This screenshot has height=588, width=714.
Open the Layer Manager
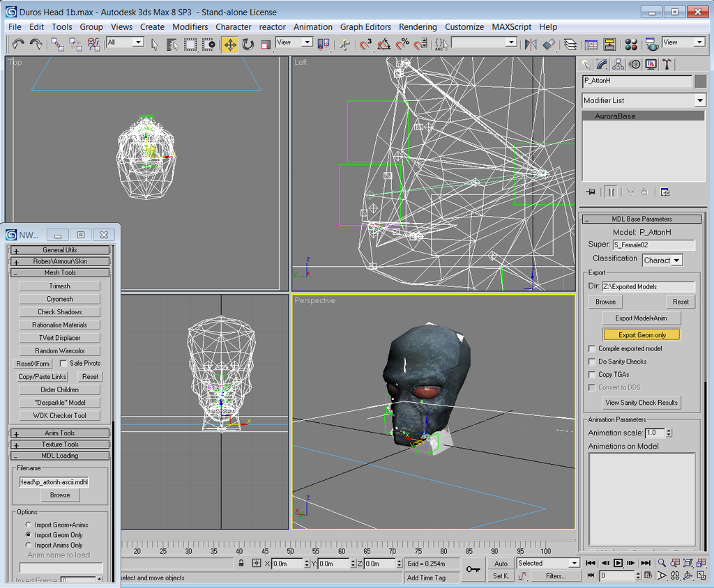tap(570, 44)
